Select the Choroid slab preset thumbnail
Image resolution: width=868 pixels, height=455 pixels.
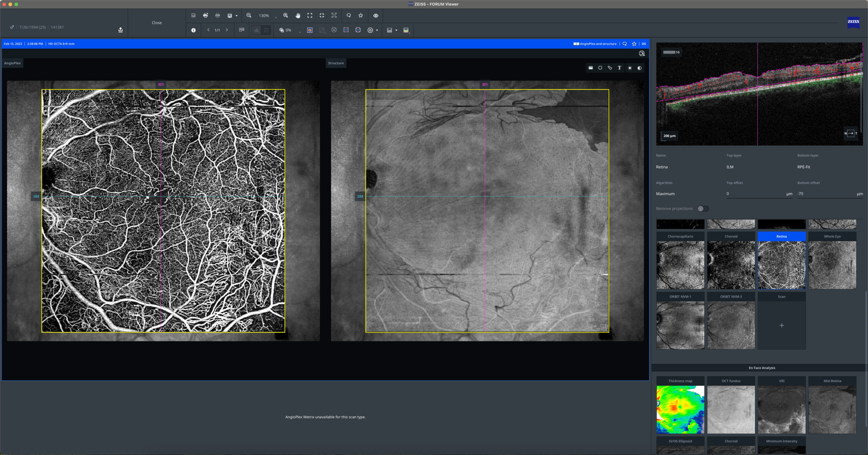point(731,260)
